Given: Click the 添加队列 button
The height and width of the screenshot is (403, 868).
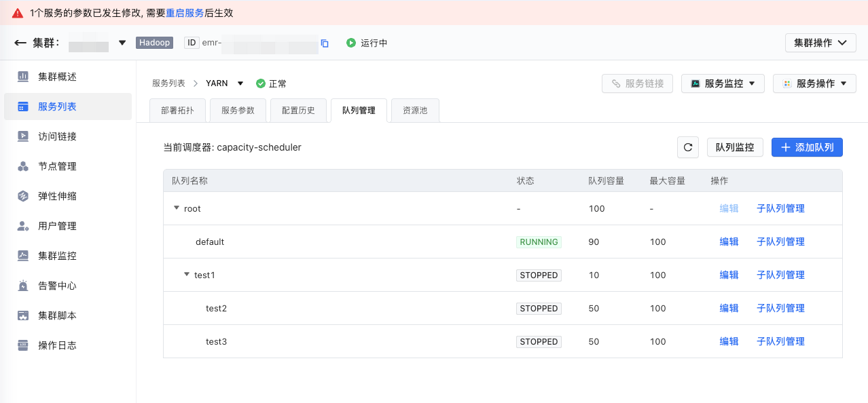Looking at the screenshot, I should tap(807, 147).
